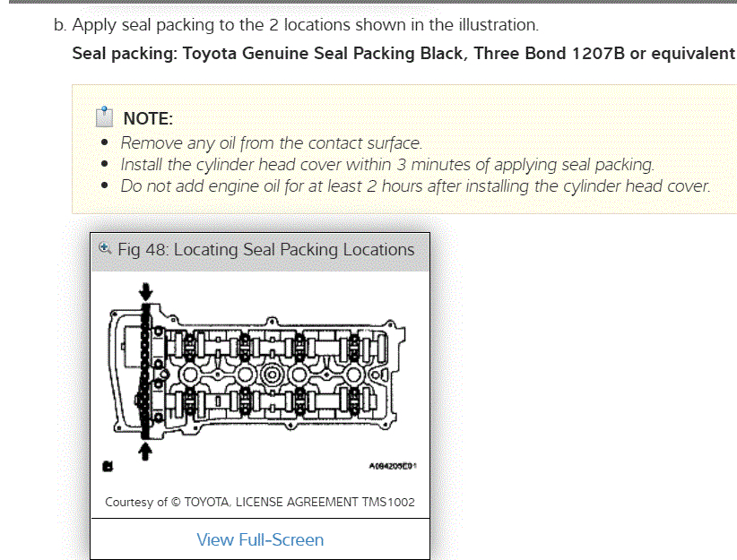
Task: Click the magnifier icon beside Fig 48
Action: point(106,249)
